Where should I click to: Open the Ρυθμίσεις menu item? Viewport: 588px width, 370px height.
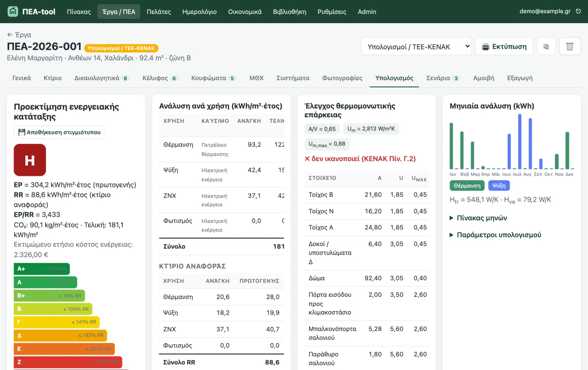point(332,12)
